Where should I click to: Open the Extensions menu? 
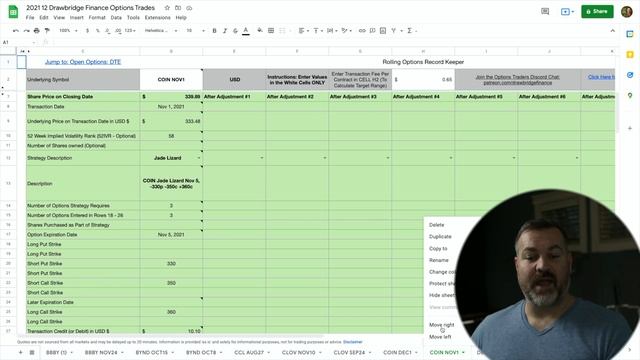pyautogui.click(x=158, y=18)
